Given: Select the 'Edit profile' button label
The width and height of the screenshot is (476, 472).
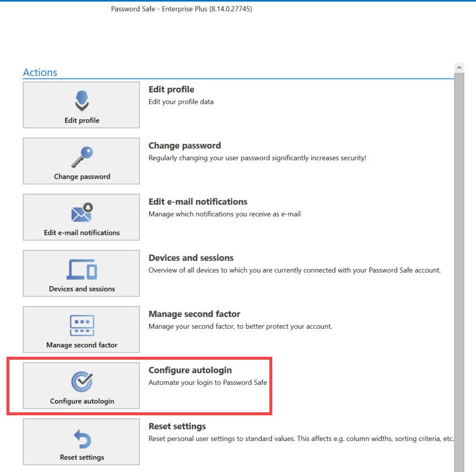Looking at the screenshot, I should click(82, 120).
